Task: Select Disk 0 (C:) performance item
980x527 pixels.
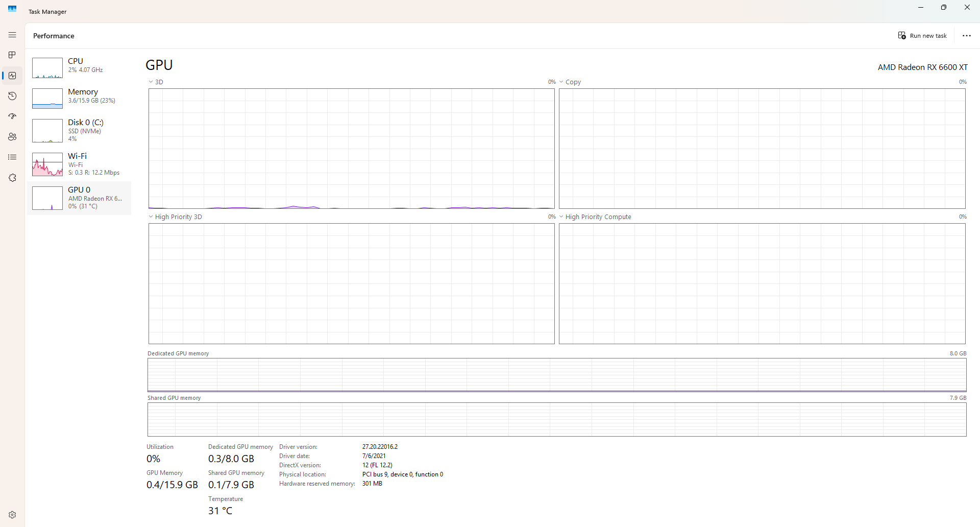Action: click(79, 130)
